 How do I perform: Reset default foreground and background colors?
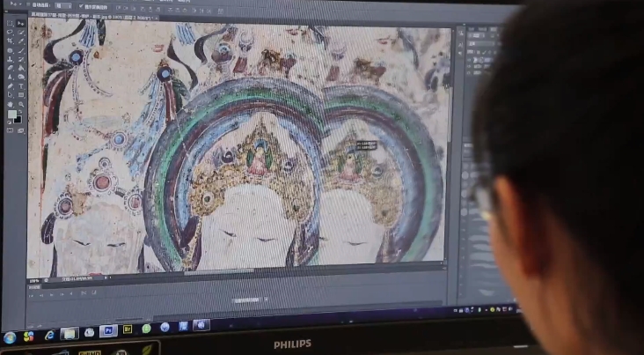click(x=9, y=122)
